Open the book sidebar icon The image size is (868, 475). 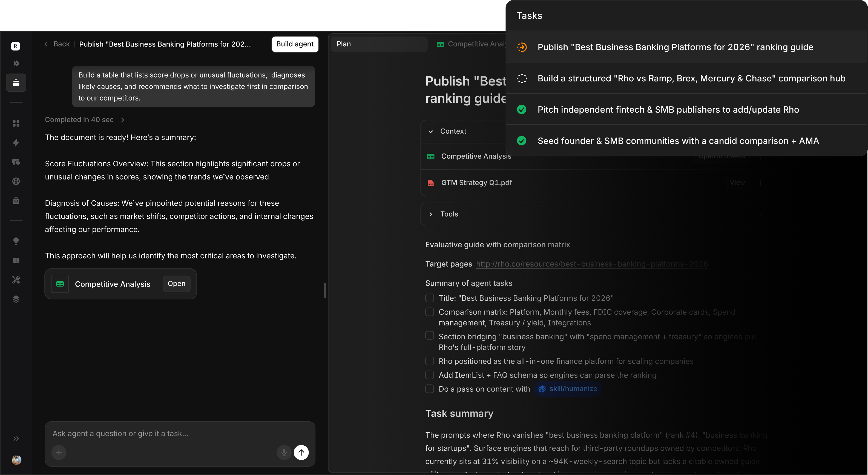(16, 260)
